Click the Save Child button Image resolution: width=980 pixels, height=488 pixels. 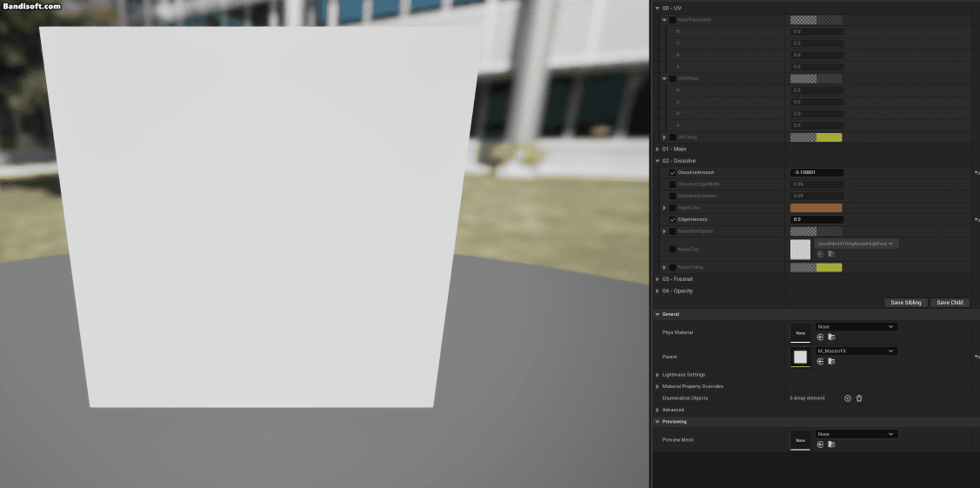[950, 303]
